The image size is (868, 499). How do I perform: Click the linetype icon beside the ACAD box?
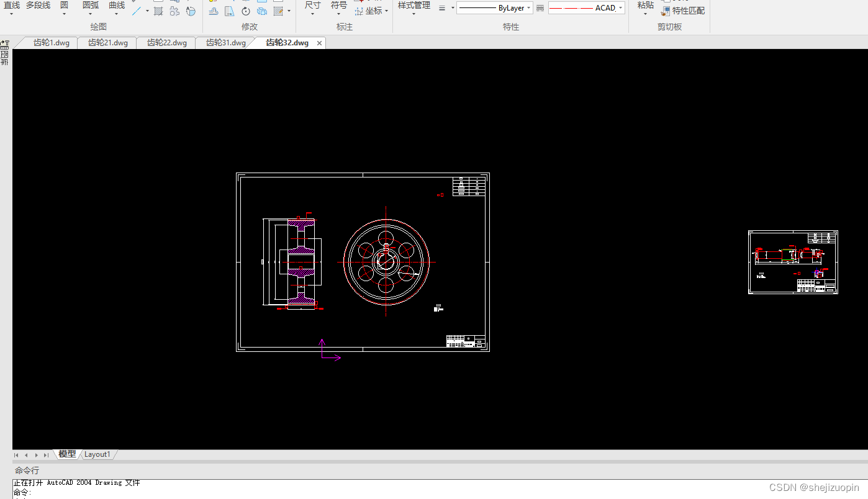point(540,8)
